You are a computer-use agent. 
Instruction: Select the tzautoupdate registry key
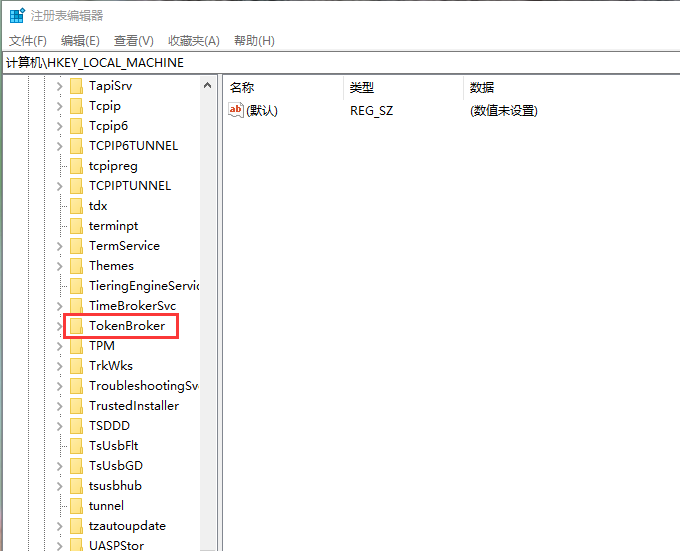click(x=127, y=526)
